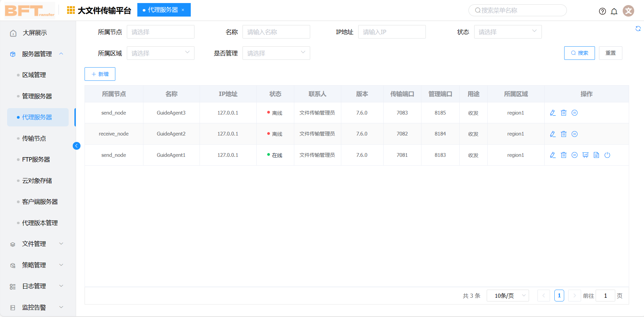Open 传输节点 in the sidebar
The image size is (644, 317).
[x=34, y=139]
